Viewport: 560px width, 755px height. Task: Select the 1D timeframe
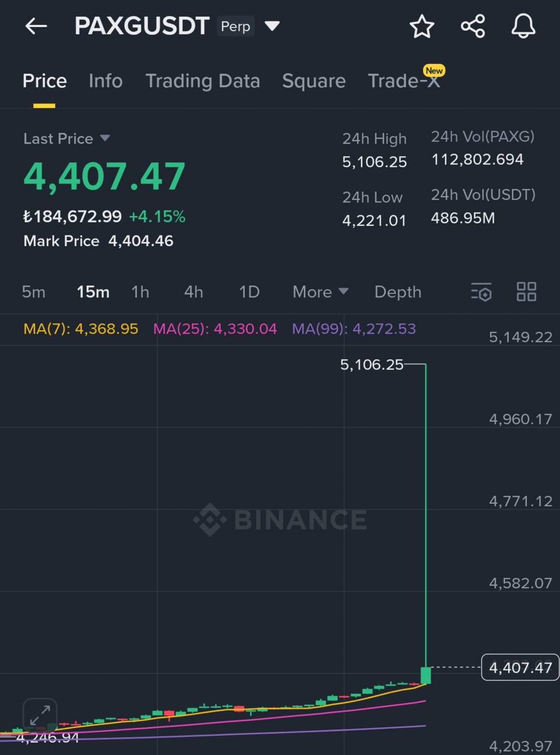(249, 292)
